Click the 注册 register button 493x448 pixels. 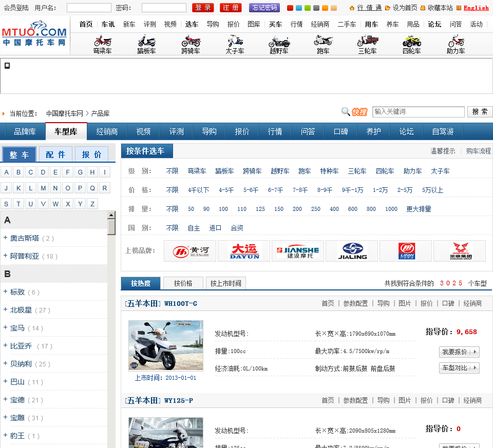click(x=231, y=8)
